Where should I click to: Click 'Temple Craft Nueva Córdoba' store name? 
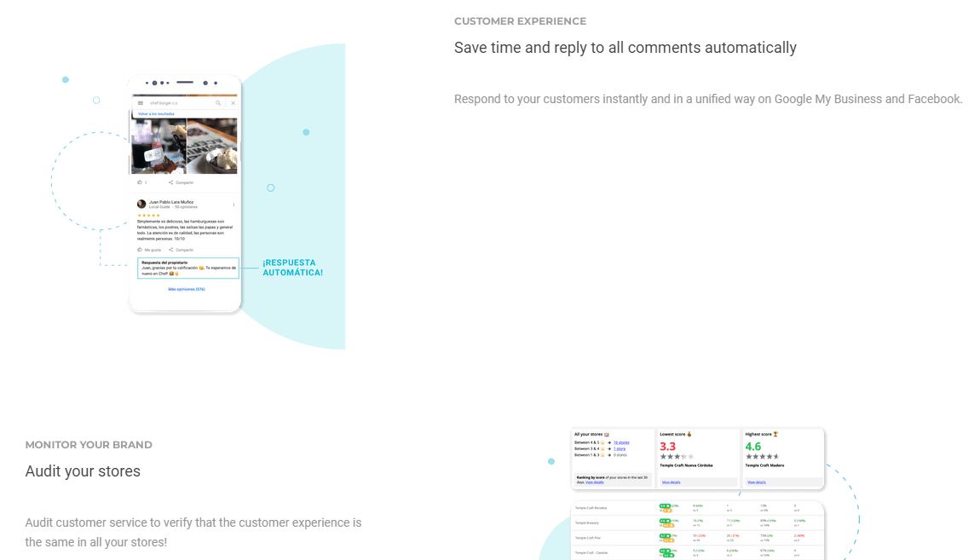(686, 465)
